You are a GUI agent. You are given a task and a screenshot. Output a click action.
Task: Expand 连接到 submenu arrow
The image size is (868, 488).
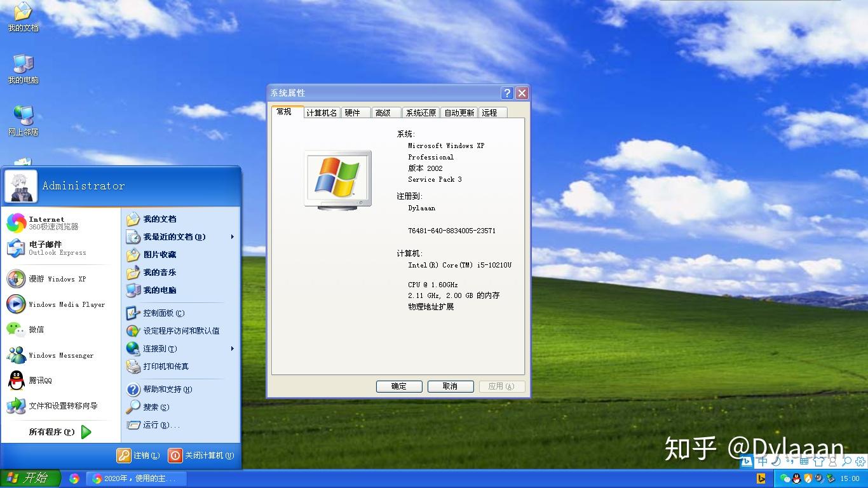233,349
